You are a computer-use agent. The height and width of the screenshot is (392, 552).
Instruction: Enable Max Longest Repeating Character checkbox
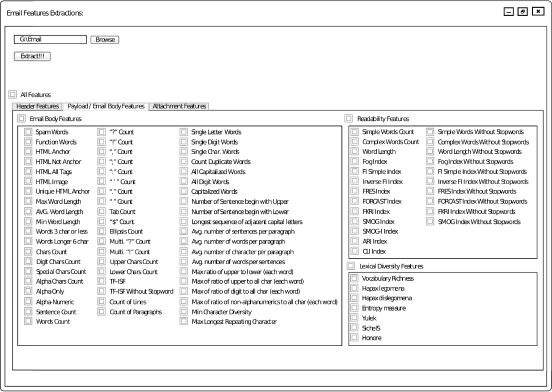[x=183, y=321]
